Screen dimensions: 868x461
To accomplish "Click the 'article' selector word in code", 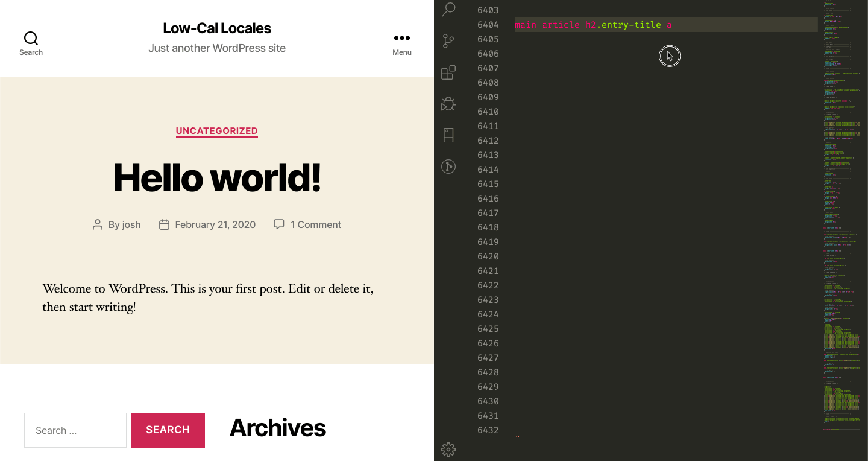I will pyautogui.click(x=561, y=25).
